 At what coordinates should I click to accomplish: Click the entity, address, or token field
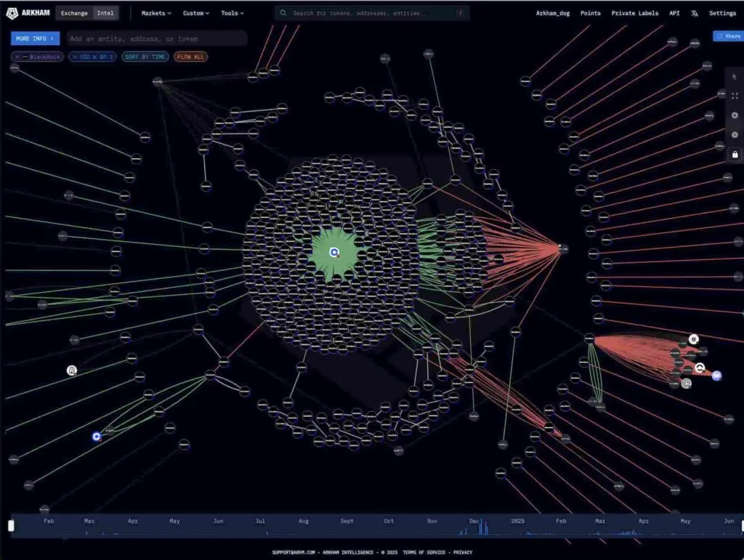point(156,38)
